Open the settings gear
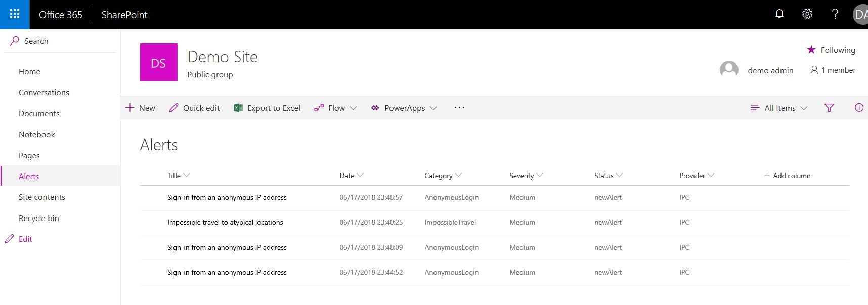Image resolution: width=868 pixels, height=305 pixels. (x=807, y=14)
